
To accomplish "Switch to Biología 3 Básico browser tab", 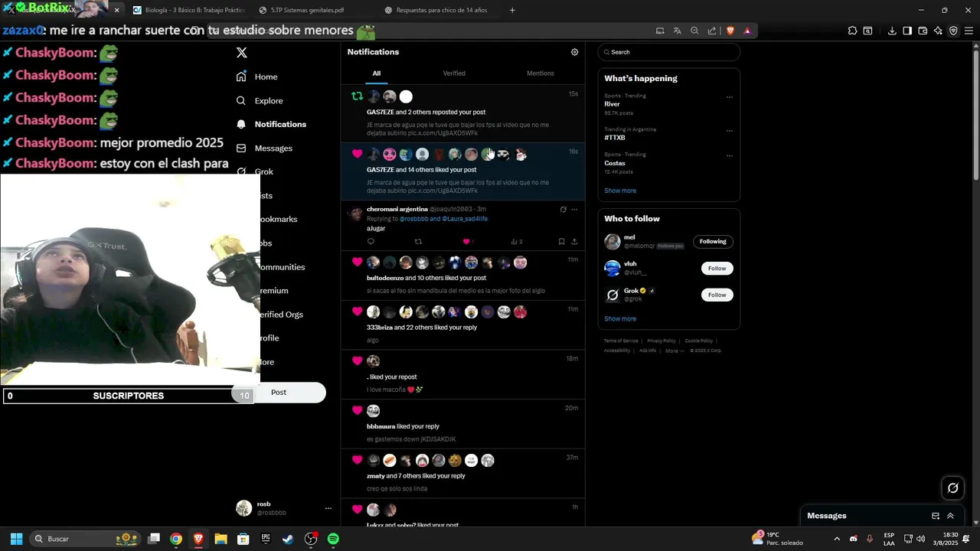I will [x=188, y=11].
